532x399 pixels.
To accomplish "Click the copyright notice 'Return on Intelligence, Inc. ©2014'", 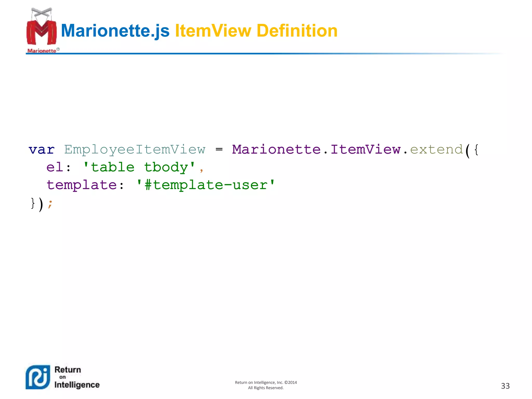I will pyautogui.click(x=266, y=382).
